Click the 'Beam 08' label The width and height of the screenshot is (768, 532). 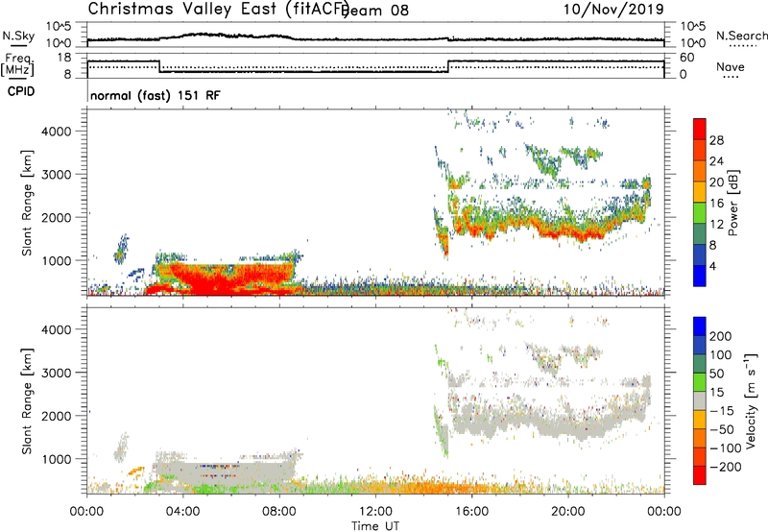coord(375,11)
